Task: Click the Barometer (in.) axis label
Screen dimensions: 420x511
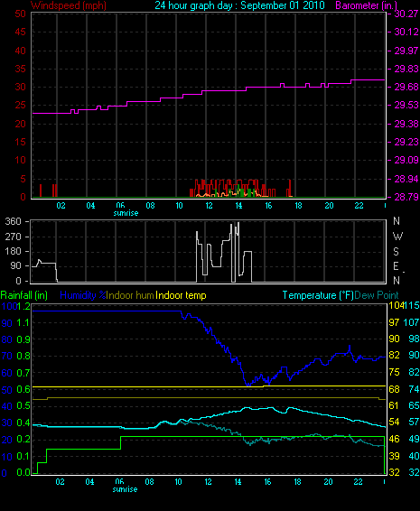Action: 366,5
